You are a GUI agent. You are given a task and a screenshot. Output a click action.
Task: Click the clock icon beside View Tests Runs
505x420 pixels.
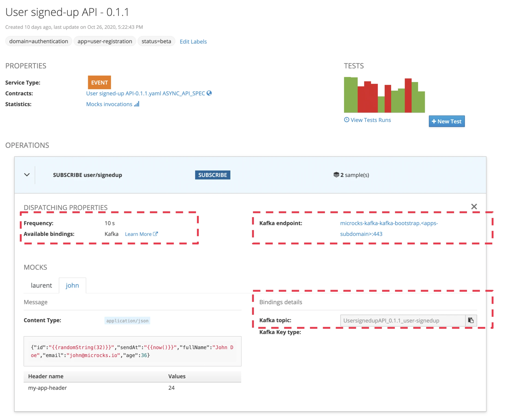(346, 120)
